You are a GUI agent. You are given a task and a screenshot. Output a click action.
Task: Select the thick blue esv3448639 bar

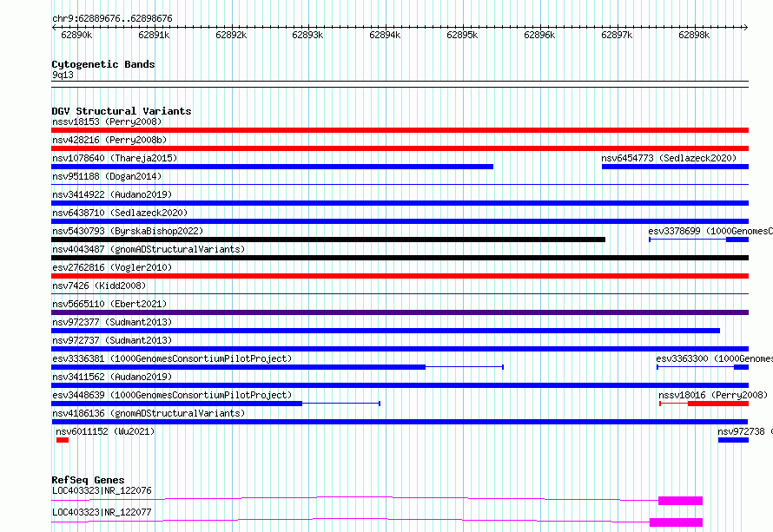[x=176, y=404]
